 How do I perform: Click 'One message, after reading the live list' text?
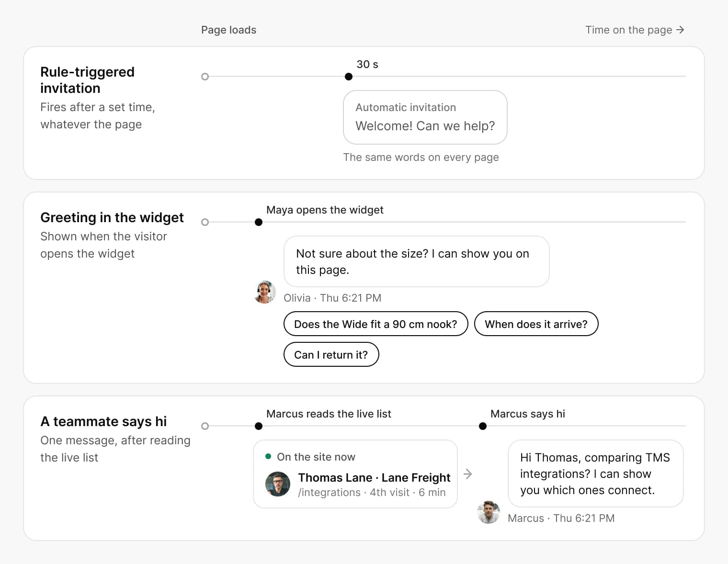pos(115,449)
